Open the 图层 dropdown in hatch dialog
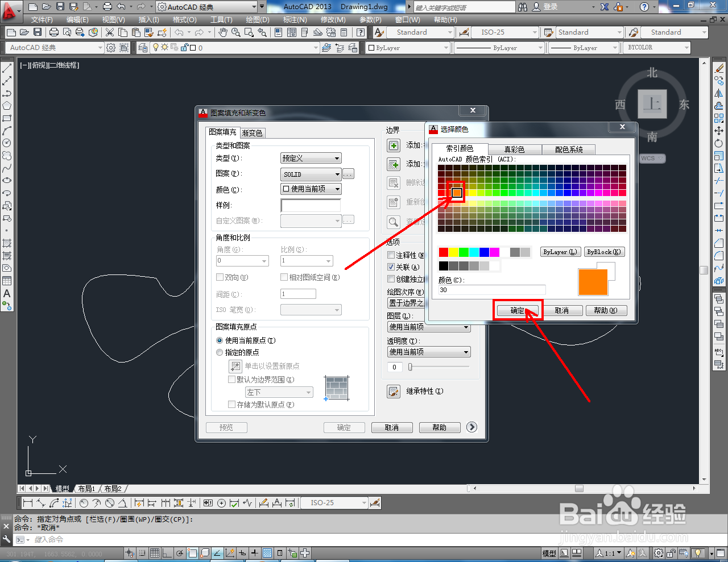 429,327
